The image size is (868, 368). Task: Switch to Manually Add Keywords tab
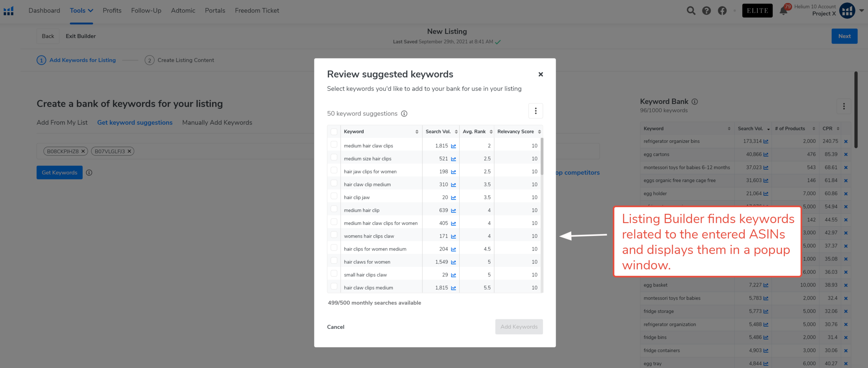[x=217, y=123]
